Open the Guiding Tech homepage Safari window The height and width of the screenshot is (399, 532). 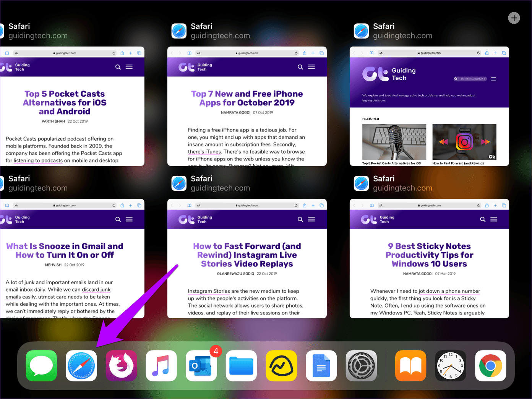[x=429, y=106]
